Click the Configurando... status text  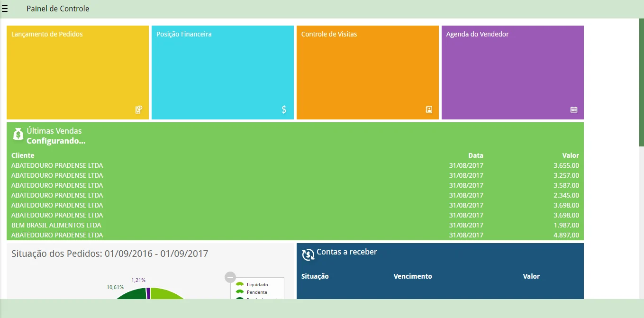point(56,141)
